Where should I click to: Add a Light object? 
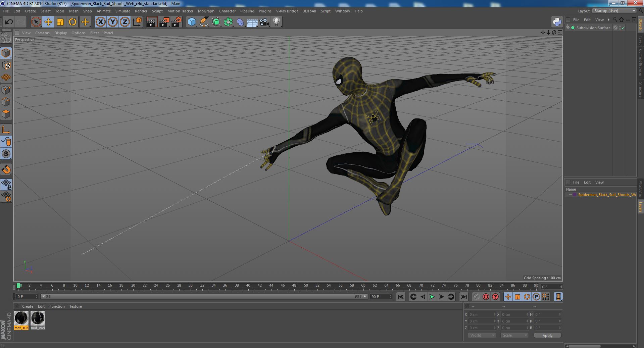pyautogui.click(x=277, y=22)
